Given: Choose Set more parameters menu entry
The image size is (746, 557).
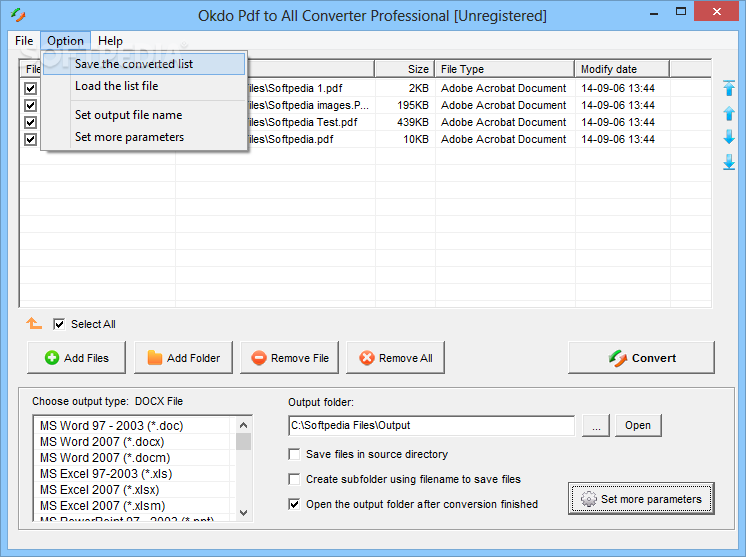Looking at the screenshot, I should [x=144, y=137].
